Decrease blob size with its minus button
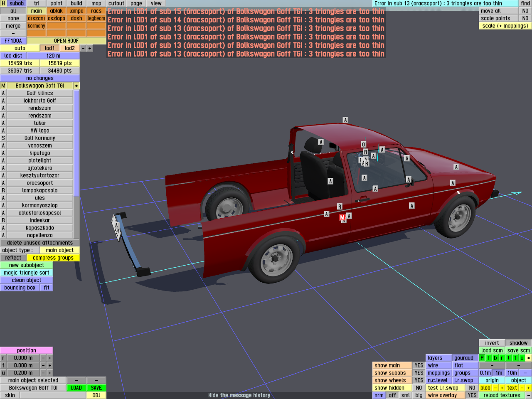The width and height of the screenshot is (532, 399). click(495, 388)
